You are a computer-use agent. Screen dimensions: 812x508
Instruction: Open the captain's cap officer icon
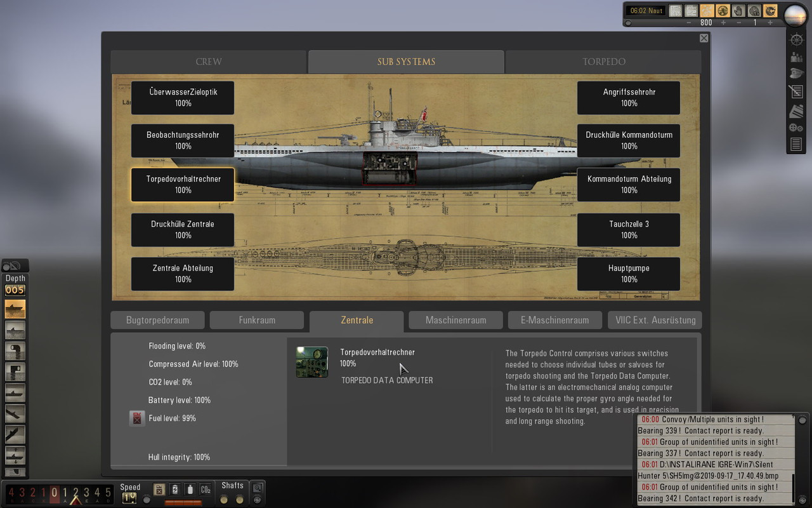797,73
